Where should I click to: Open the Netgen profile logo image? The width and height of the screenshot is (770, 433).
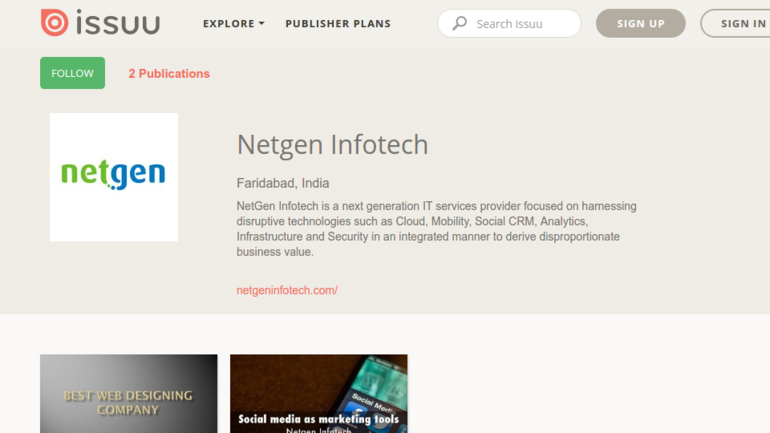pos(114,177)
